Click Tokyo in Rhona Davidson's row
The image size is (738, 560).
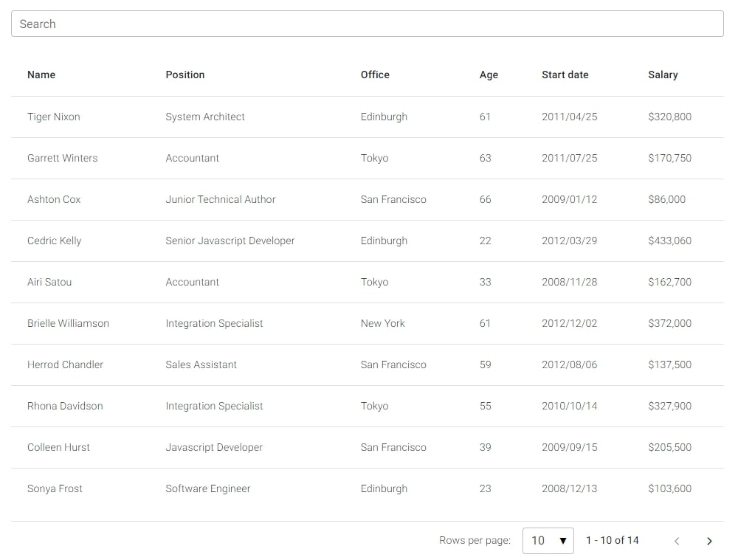[375, 406]
